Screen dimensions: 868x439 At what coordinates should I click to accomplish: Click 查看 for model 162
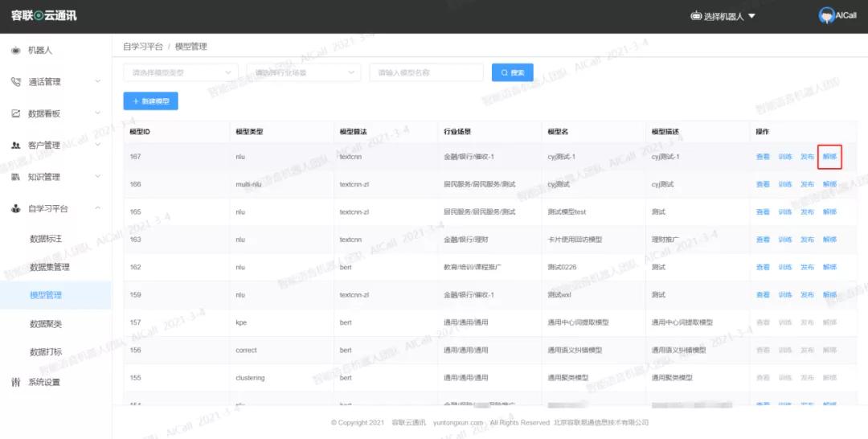tap(763, 268)
